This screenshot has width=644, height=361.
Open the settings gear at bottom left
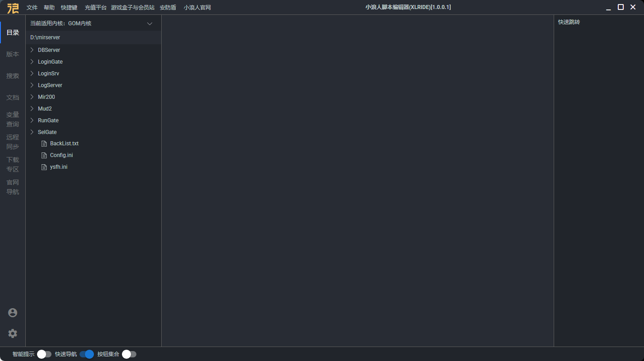(13, 333)
